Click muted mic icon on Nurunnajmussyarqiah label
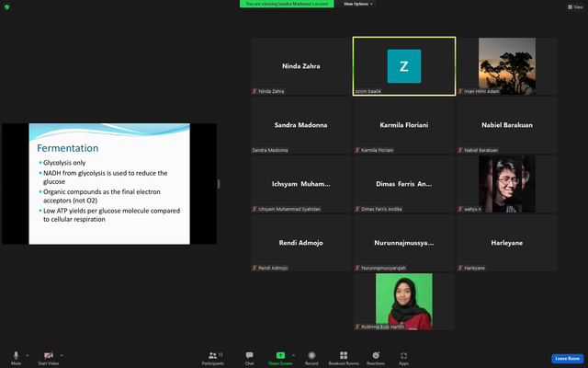This screenshot has height=368, width=588. tap(357, 268)
